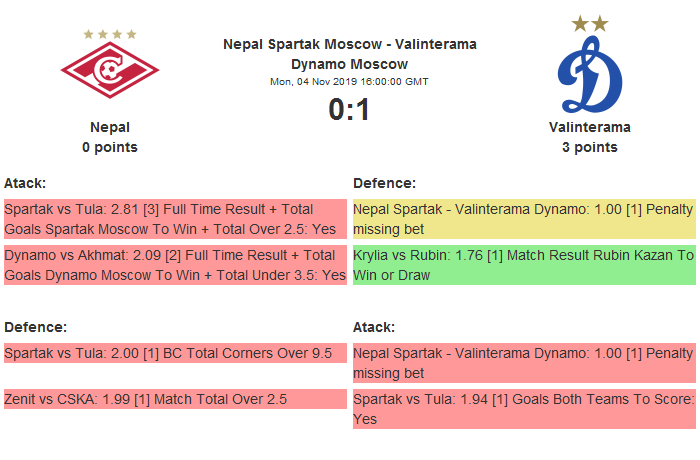The height and width of the screenshot is (460, 700).
Task: Click the 0:1 match score
Action: (350, 110)
